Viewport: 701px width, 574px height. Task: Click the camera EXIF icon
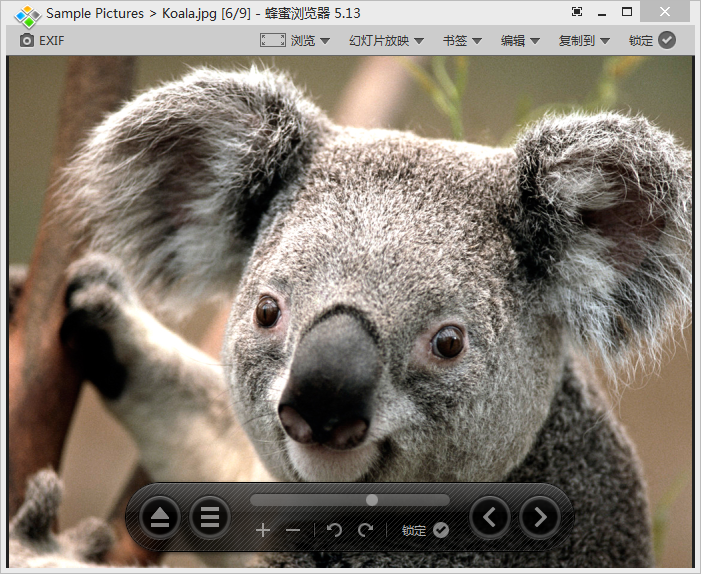coord(27,41)
